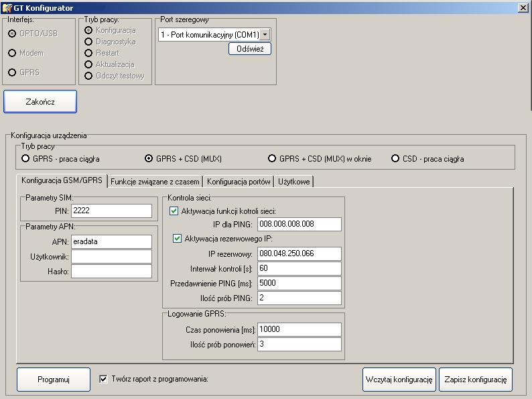The image size is (532, 399).
Task: Select GPRS + CSD (MUX) mode
Action: [149, 158]
